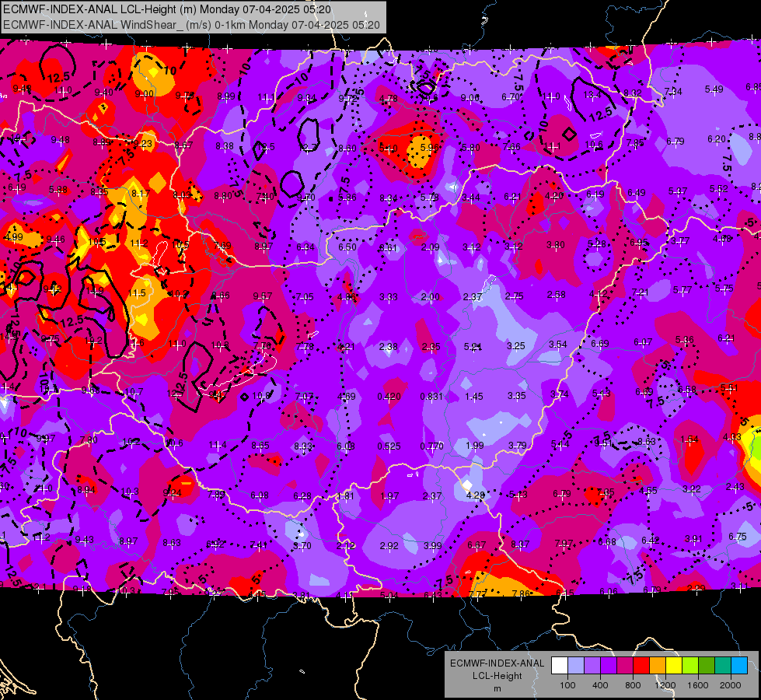
Task: Click the sky-blue swatch at legend end
Action: click(x=739, y=666)
